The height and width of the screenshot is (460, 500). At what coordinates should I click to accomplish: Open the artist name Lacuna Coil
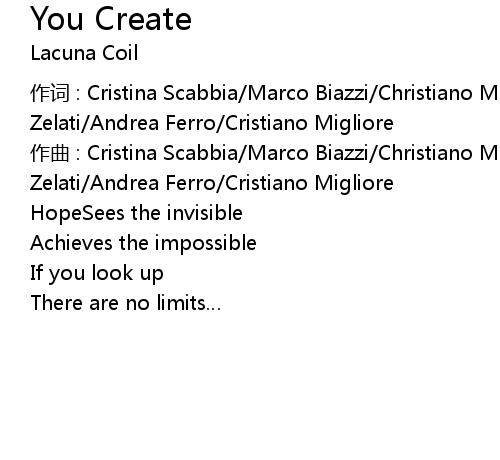(84, 53)
